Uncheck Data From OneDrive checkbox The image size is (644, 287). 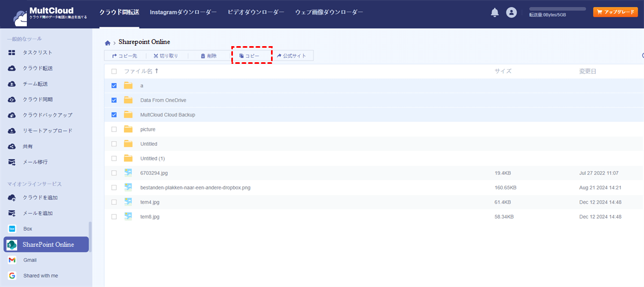click(114, 100)
